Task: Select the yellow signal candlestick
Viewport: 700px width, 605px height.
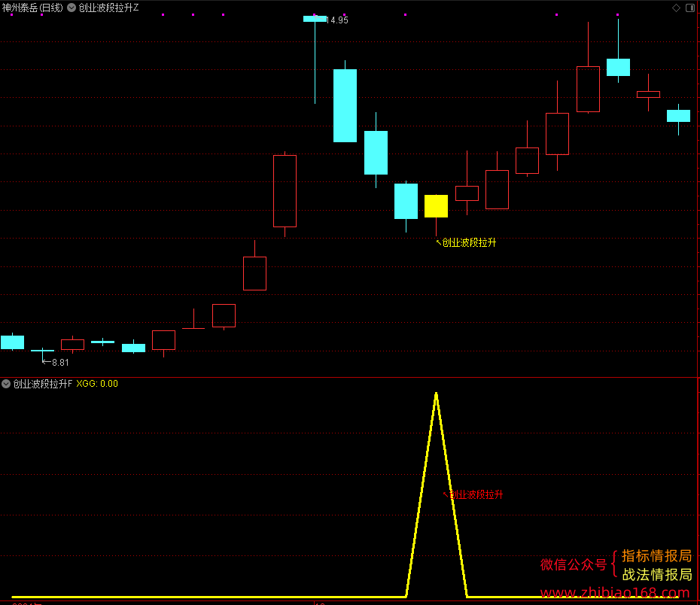Action: pyautogui.click(x=436, y=207)
